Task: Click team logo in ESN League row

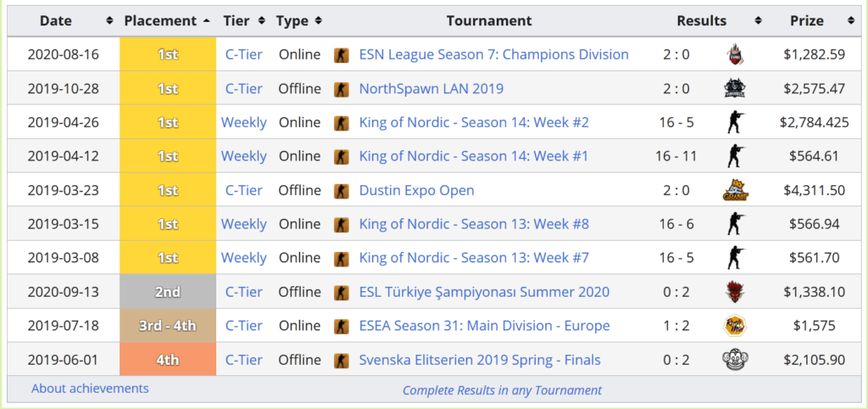Action: pyautogui.click(x=735, y=55)
